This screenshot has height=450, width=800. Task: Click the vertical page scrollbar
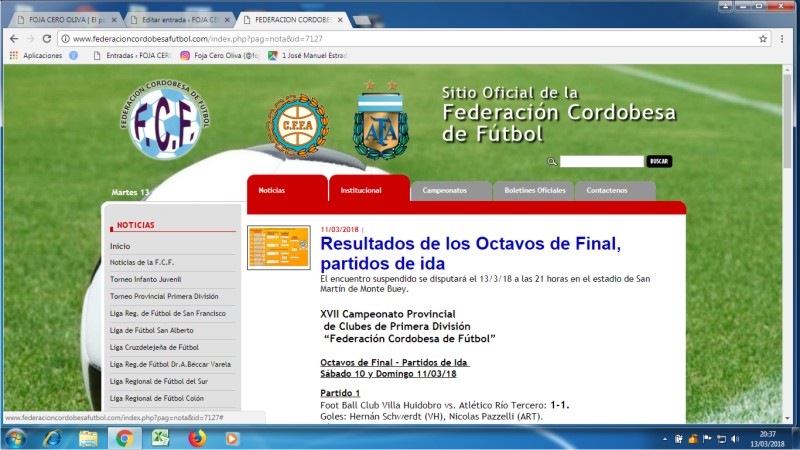coord(788,122)
